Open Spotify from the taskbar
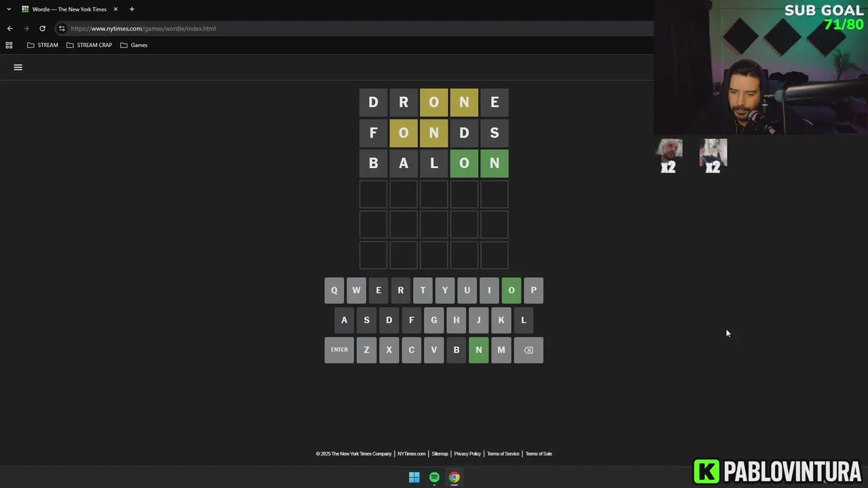Image resolution: width=868 pixels, height=488 pixels. point(434,477)
